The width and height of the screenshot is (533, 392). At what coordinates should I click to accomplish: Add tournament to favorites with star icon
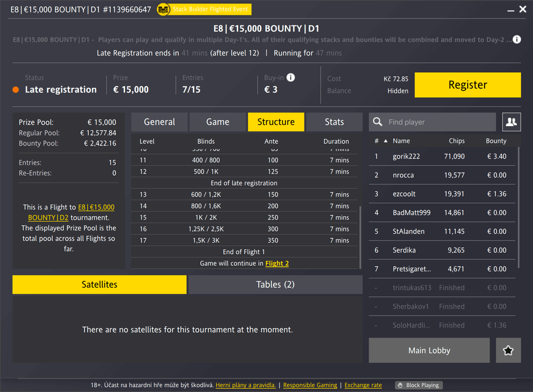point(508,351)
